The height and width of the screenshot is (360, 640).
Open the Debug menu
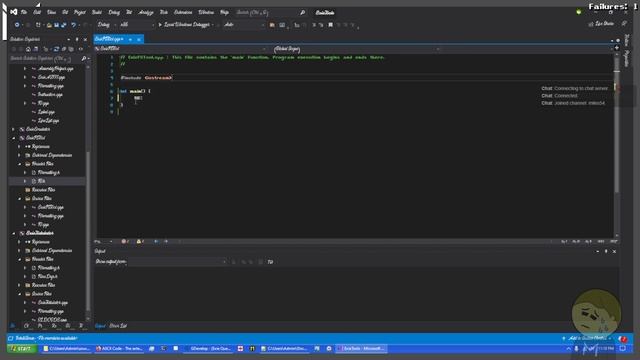point(114,13)
